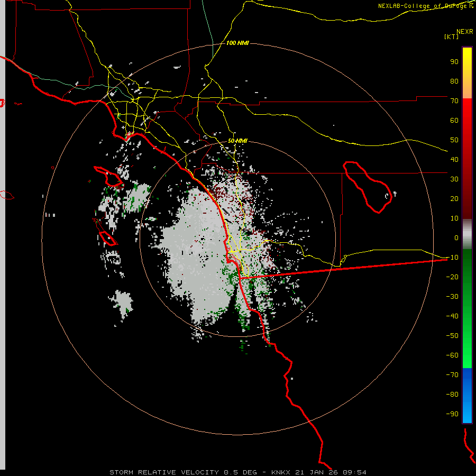The width and height of the screenshot is (476, 476).
Task: Click the 60 value on the velocity scale
Action: point(454,121)
